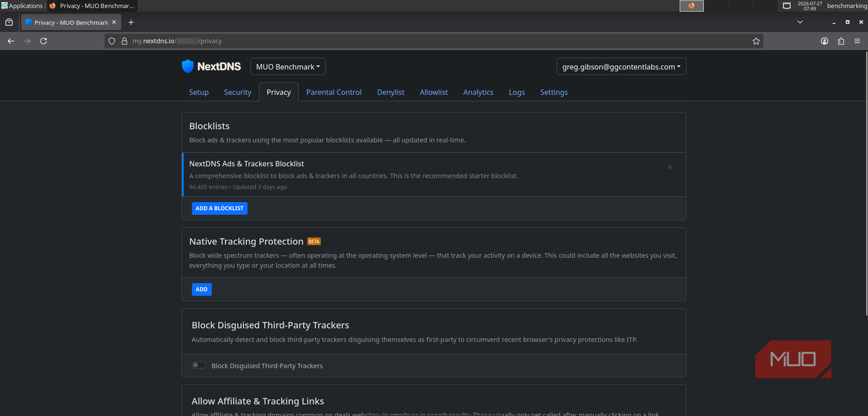
Task: Open the MUO Benchmark profile dropdown
Action: 288,67
